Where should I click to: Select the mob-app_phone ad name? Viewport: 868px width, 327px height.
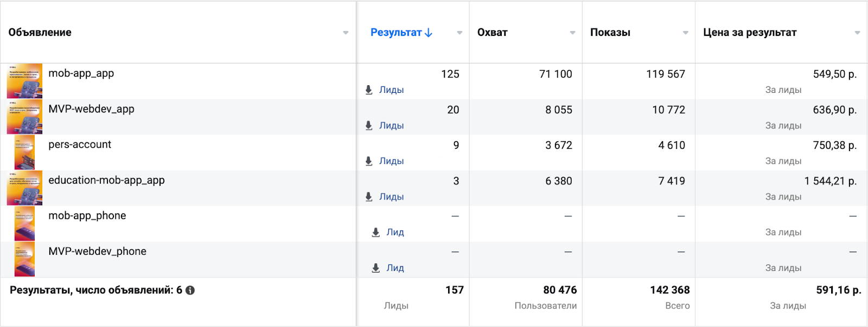pyautogui.click(x=87, y=216)
